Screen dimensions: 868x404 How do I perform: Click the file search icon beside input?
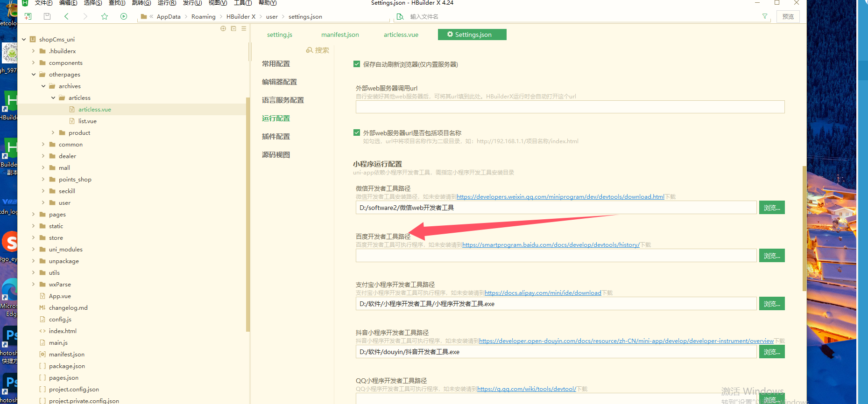tap(400, 16)
